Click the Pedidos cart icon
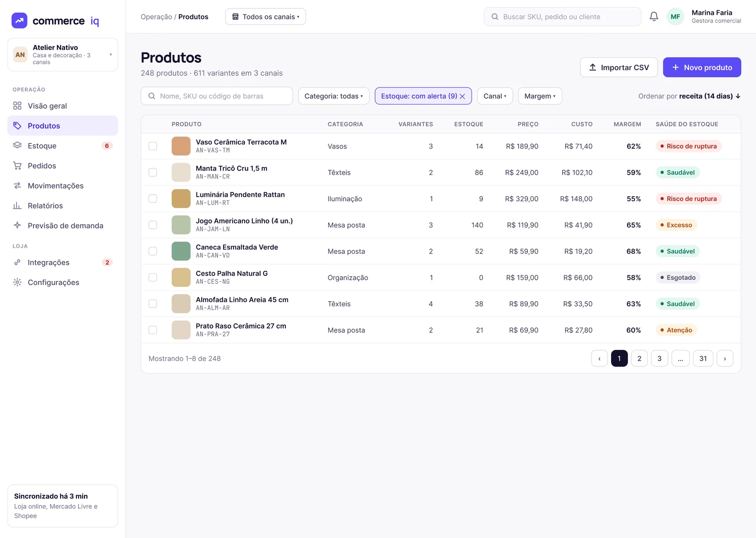 pyautogui.click(x=17, y=165)
